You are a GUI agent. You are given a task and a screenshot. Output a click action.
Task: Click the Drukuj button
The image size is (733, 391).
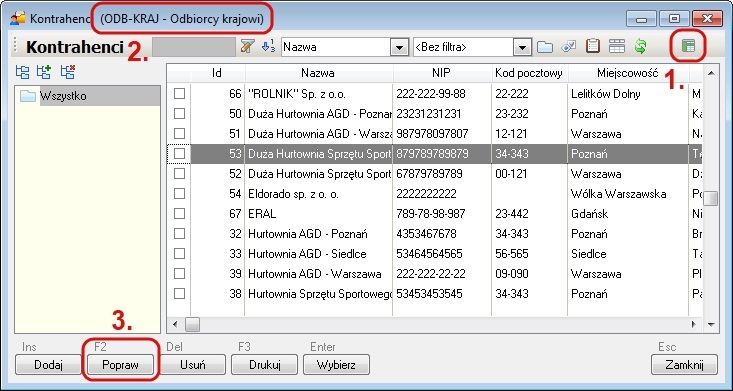tap(264, 365)
